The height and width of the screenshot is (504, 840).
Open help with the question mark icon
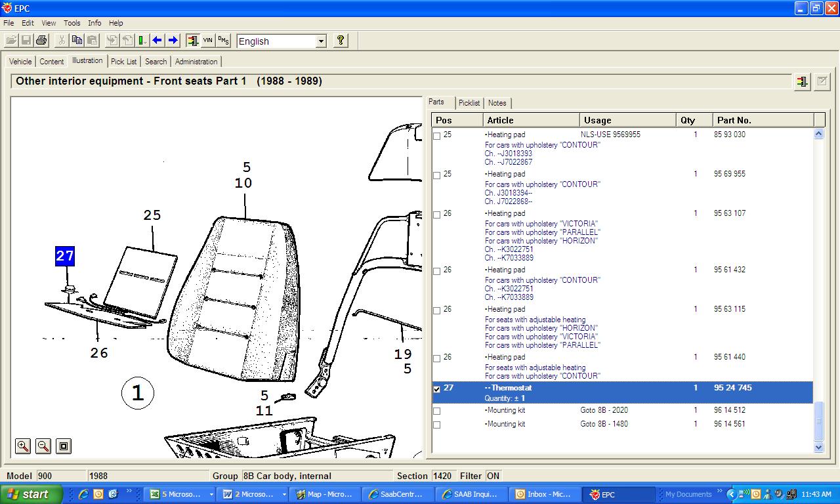tap(340, 41)
